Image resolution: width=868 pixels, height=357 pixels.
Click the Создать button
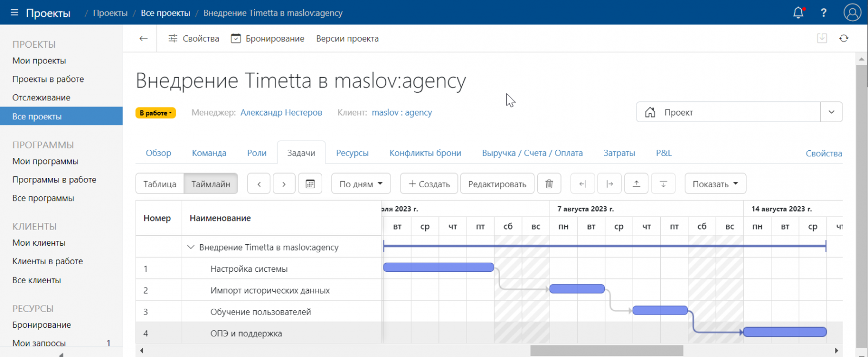click(x=429, y=184)
